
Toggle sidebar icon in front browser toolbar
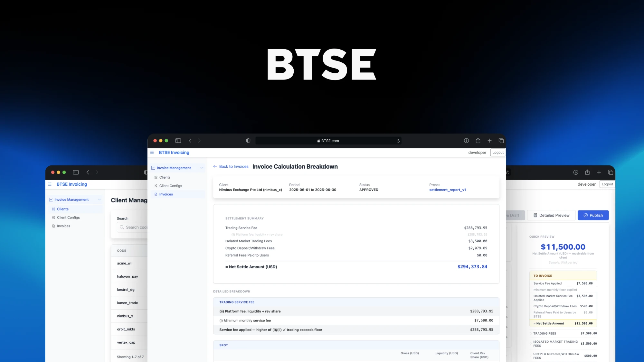click(x=178, y=141)
